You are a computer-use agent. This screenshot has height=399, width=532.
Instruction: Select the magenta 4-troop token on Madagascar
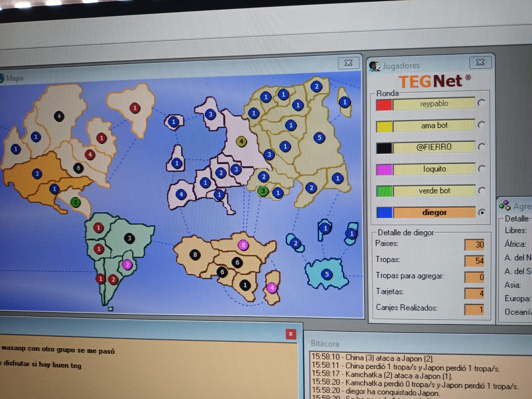[272, 288]
